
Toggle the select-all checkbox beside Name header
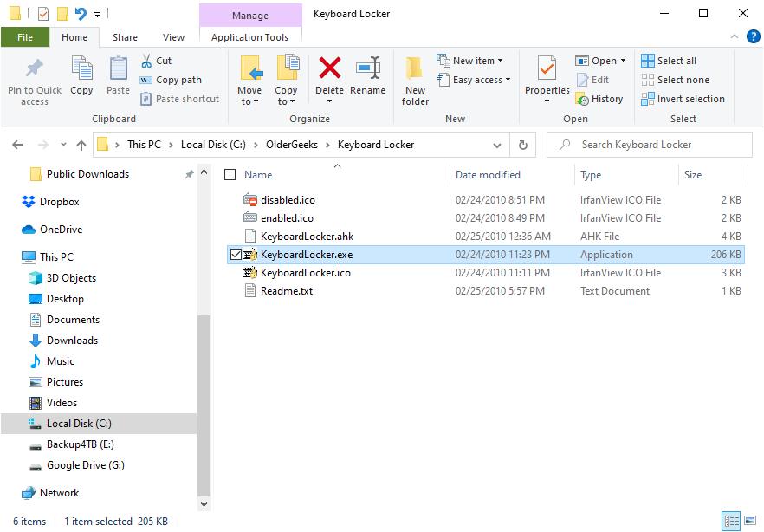[230, 175]
